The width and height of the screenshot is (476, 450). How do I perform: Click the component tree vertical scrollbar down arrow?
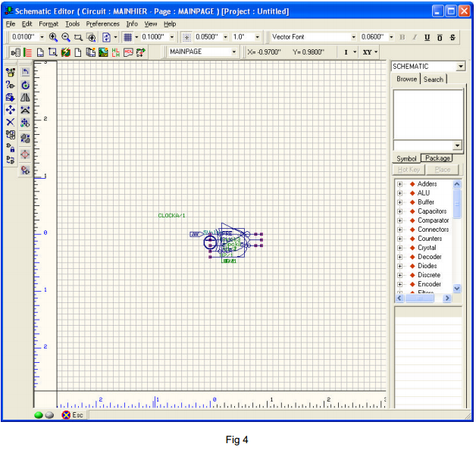457,289
